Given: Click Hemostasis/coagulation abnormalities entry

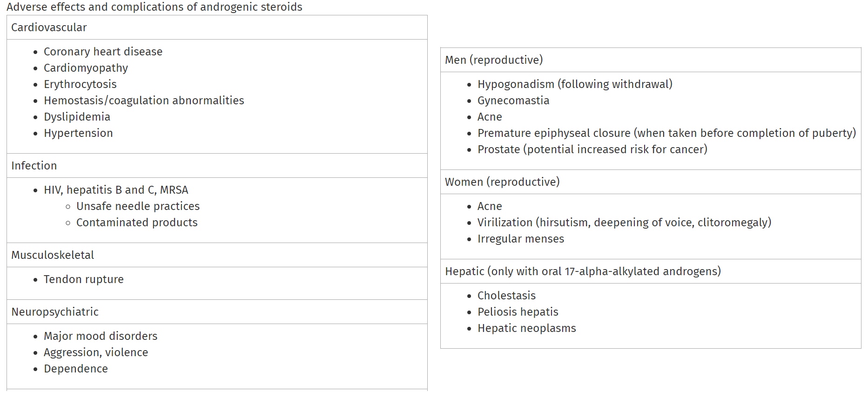Looking at the screenshot, I should 144,101.
